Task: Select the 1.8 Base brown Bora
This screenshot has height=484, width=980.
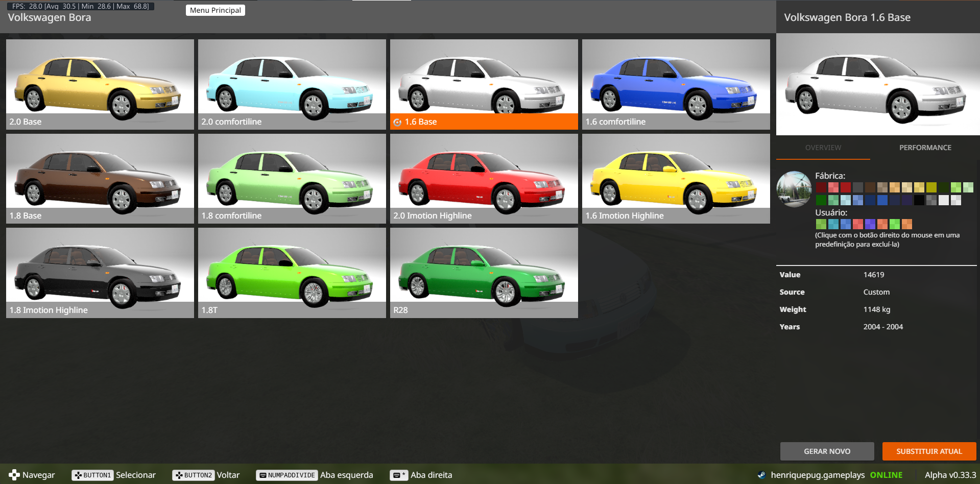Action: coord(100,179)
